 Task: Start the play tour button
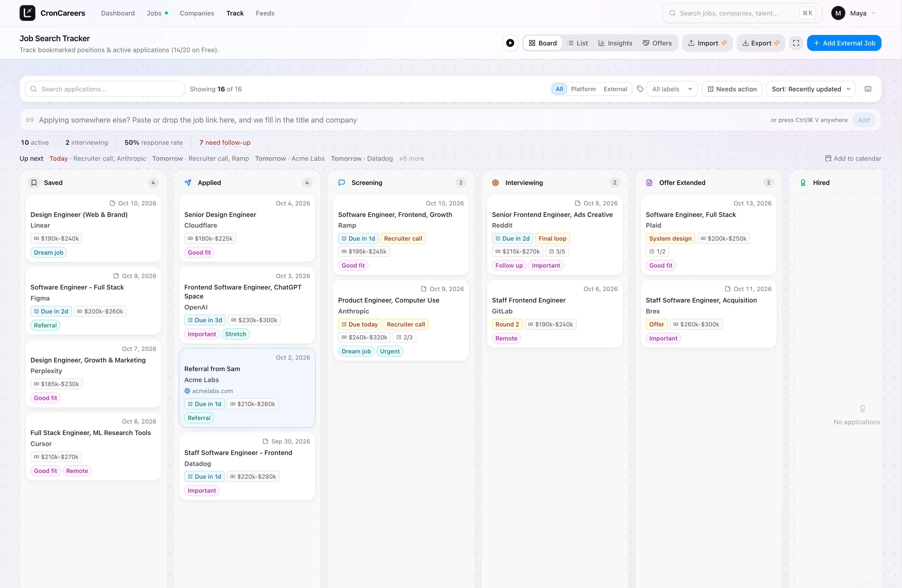tap(510, 43)
